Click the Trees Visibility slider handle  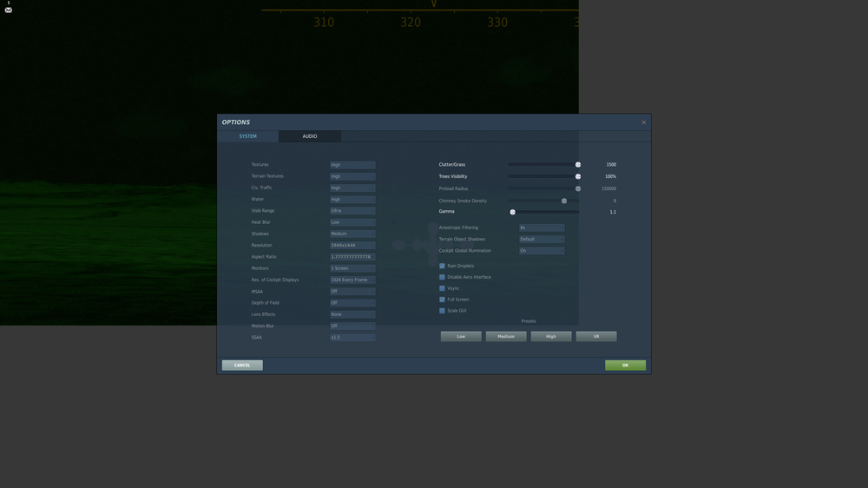[x=578, y=176]
